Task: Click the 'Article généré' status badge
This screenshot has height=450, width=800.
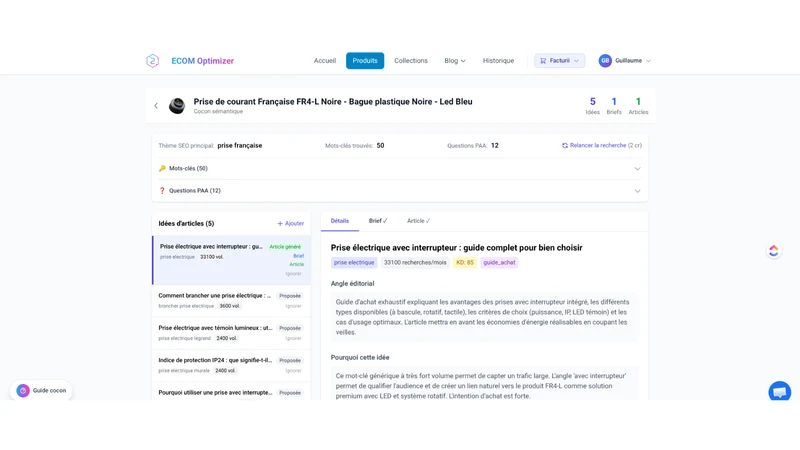Action: (x=285, y=246)
